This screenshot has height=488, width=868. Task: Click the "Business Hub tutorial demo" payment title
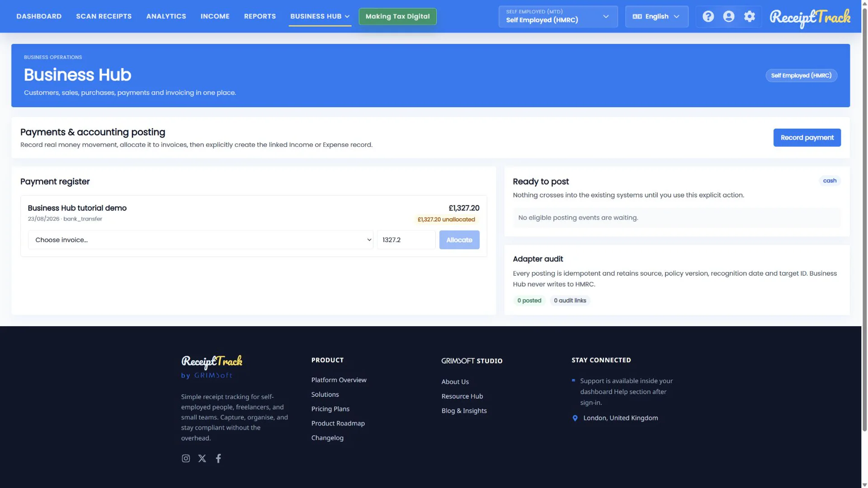(x=77, y=208)
